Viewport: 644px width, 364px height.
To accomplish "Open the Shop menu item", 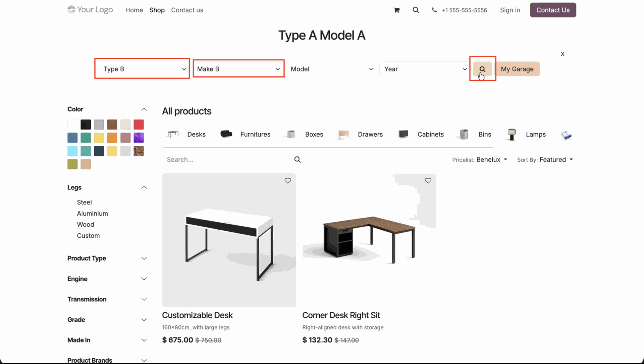I will click(157, 10).
